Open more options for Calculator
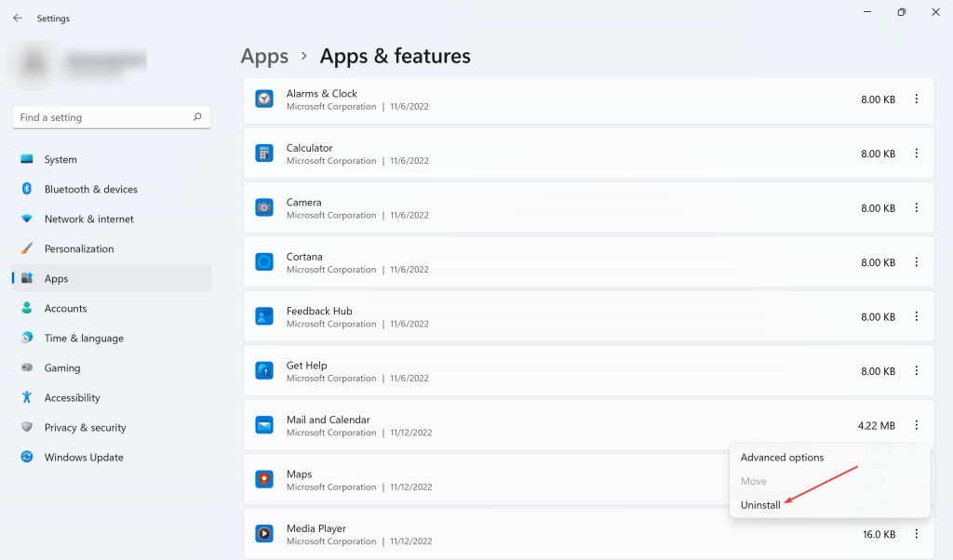Screen dimensions: 953x560 tap(917, 153)
